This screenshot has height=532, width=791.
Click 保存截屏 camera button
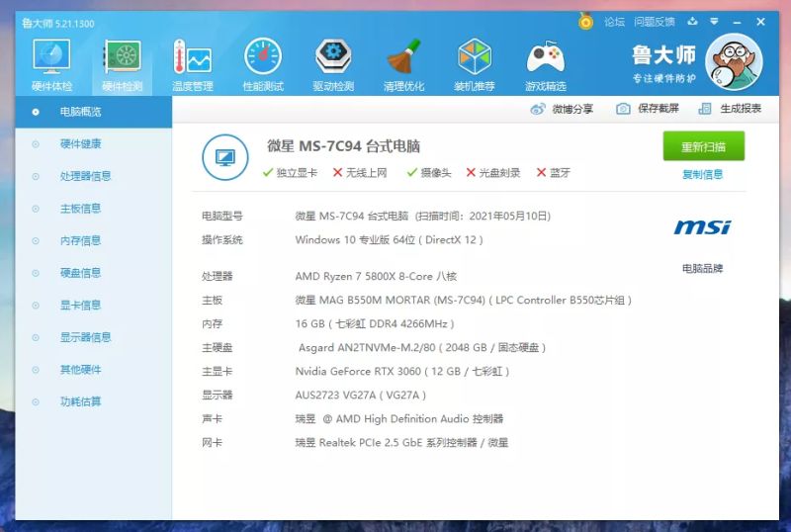tap(648, 109)
